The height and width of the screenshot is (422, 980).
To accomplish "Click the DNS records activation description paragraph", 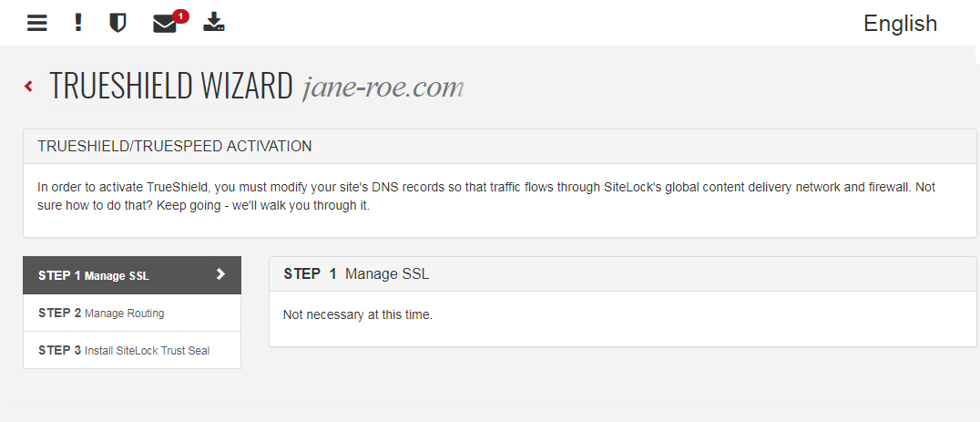I will 486,196.
